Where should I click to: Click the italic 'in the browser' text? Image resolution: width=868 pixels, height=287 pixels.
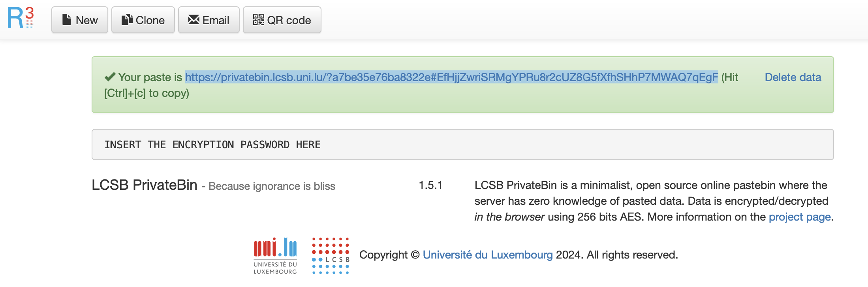pos(509,217)
